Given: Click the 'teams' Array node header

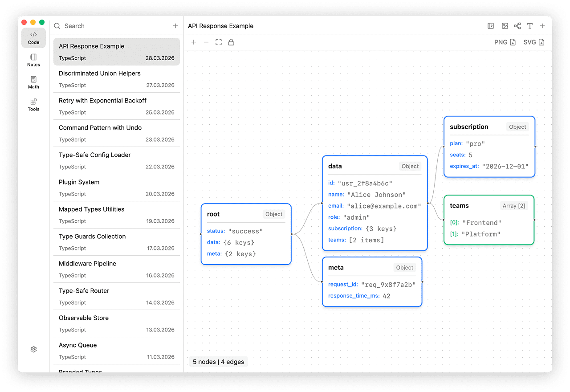Looking at the screenshot, I should pyautogui.click(x=459, y=206).
